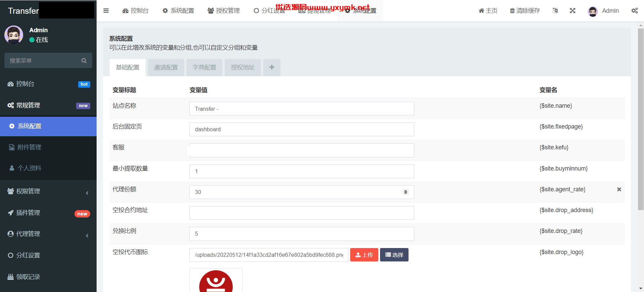Screen dimensions: 644x292
Task: Open the drop logo image thumbnail
Action: [x=216, y=280]
